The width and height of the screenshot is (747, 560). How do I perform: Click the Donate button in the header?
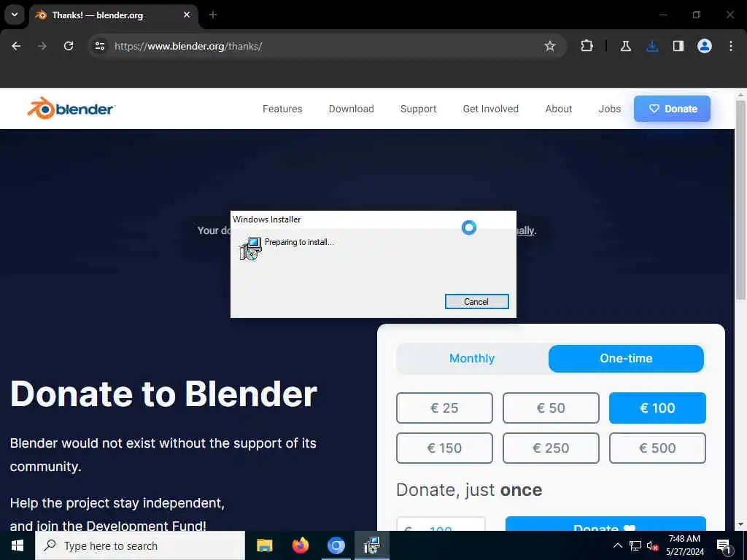click(672, 109)
